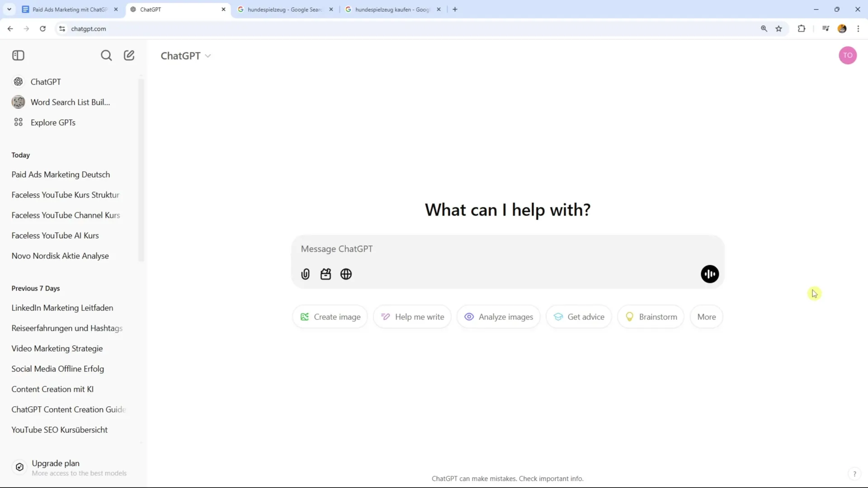The width and height of the screenshot is (868, 488).
Task: Open the tools icon next to the paperclip
Action: point(326,274)
